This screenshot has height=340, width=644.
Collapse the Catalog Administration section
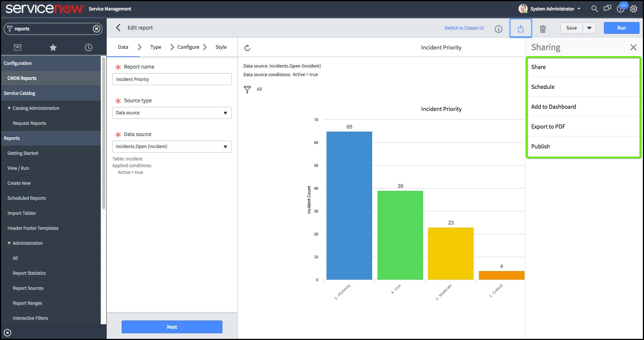point(9,108)
